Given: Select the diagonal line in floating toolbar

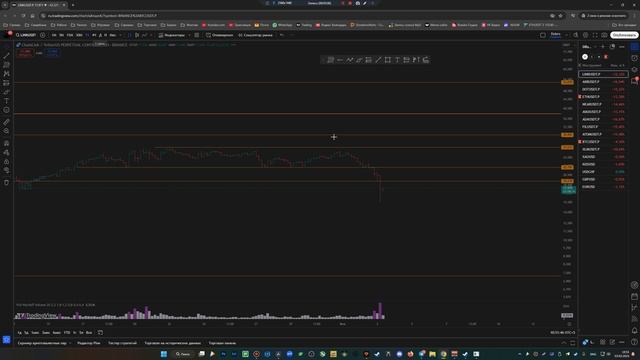Looking at the screenshot, I should [378, 60].
